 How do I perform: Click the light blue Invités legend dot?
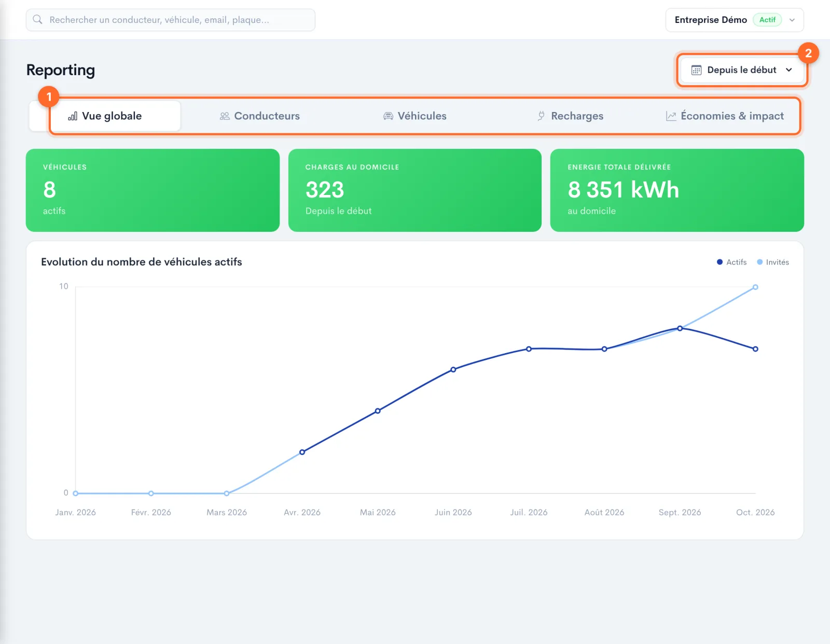[x=760, y=262]
